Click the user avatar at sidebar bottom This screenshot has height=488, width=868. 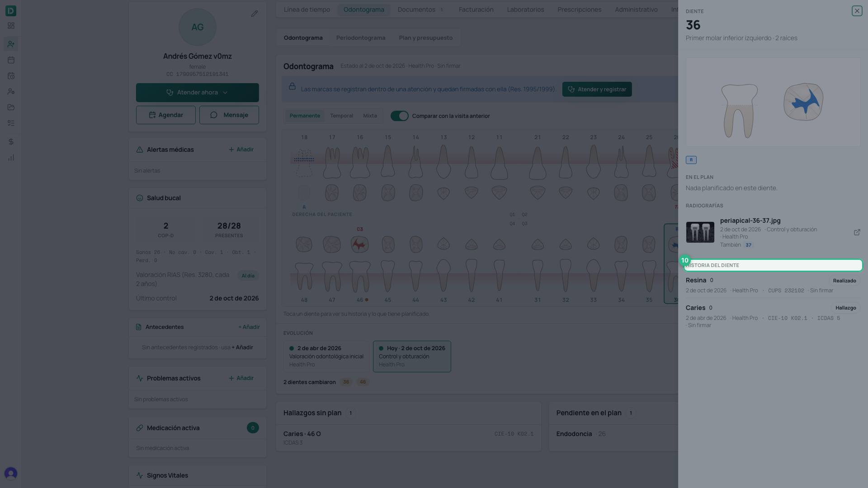(11, 473)
